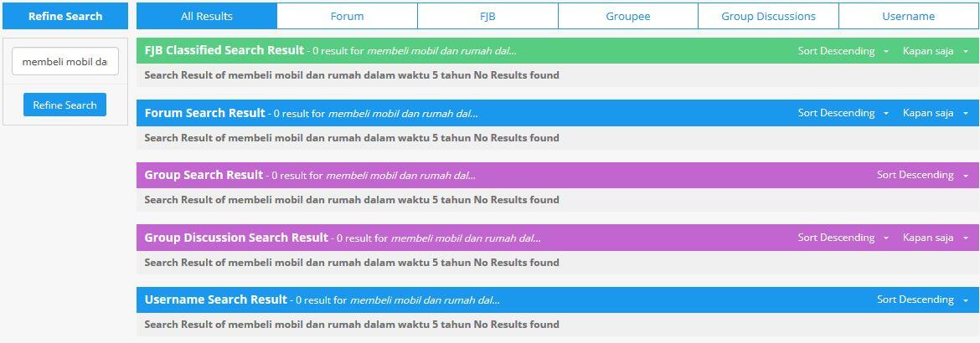Open the Groupee tab
The width and height of the screenshot is (980, 343).
(x=627, y=16)
